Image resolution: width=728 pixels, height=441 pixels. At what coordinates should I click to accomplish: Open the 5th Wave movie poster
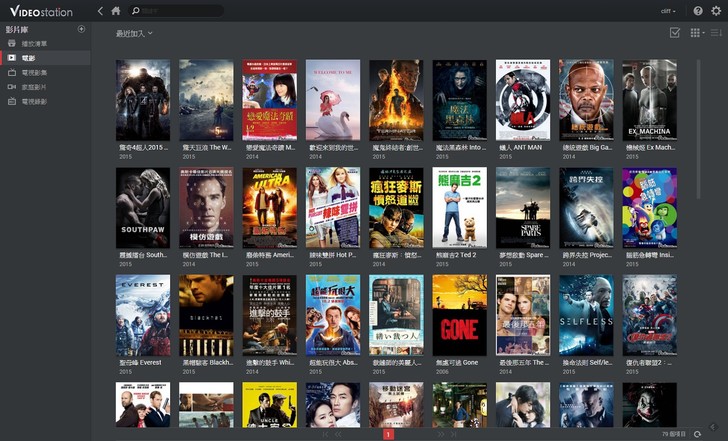tap(206, 100)
